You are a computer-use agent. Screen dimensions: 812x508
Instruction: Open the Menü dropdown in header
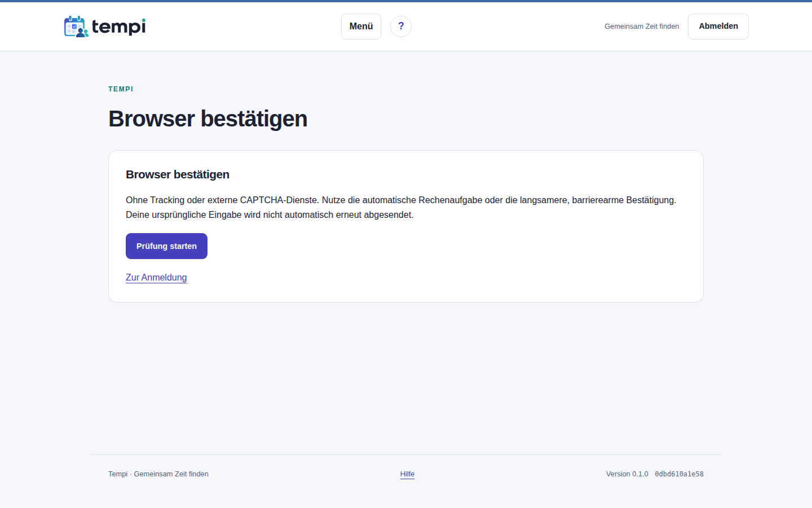click(361, 27)
